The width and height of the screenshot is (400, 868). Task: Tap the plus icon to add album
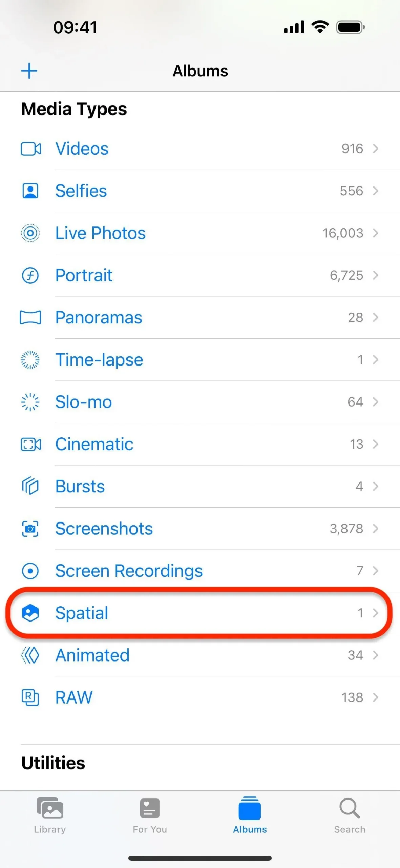29,71
